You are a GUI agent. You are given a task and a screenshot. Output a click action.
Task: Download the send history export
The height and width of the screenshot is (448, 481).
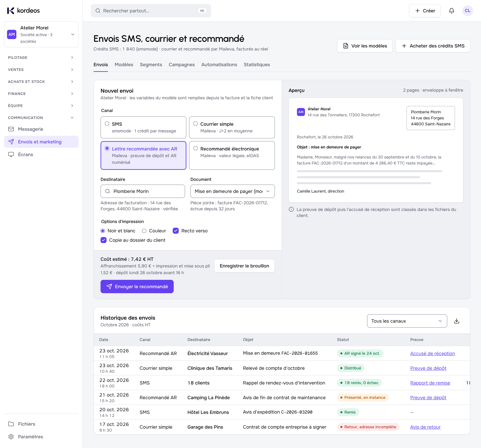tap(457, 321)
